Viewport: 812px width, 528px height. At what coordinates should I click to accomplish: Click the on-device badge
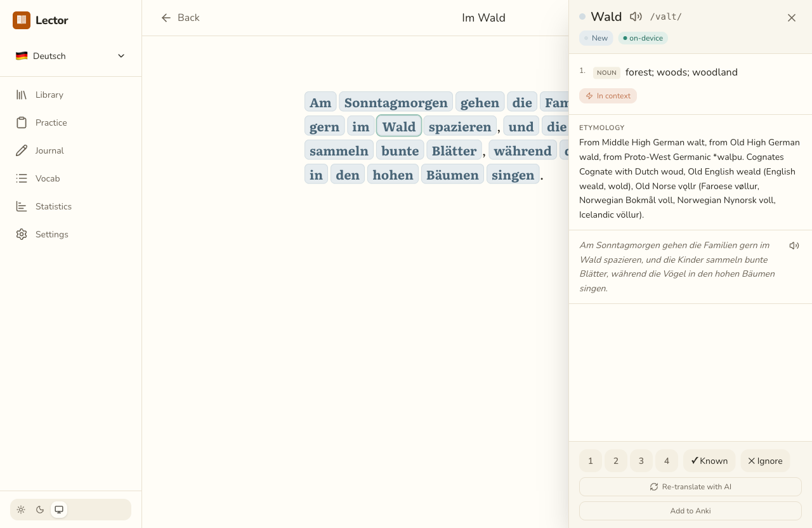pyautogui.click(x=643, y=38)
